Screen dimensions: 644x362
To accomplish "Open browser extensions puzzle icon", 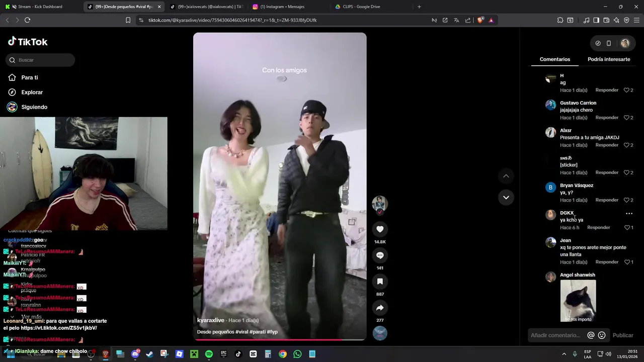I will (560, 20).
